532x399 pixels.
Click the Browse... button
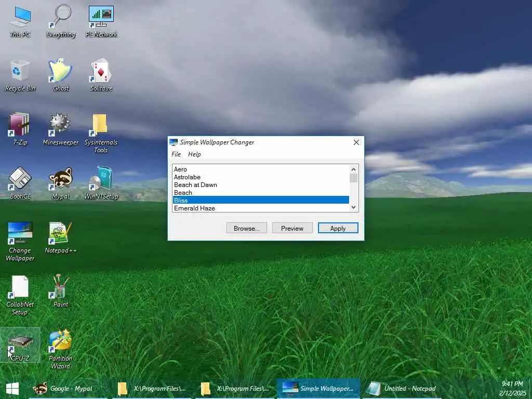coord(247,229)
